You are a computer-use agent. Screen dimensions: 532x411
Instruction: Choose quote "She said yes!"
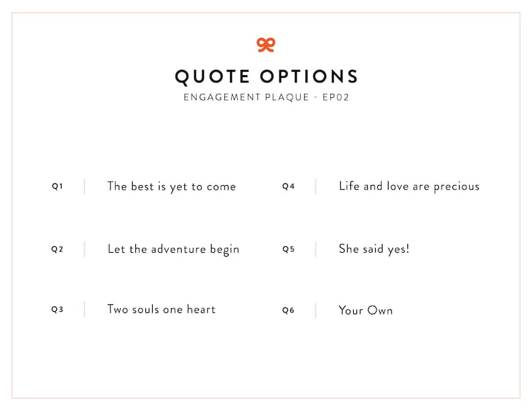374,249
